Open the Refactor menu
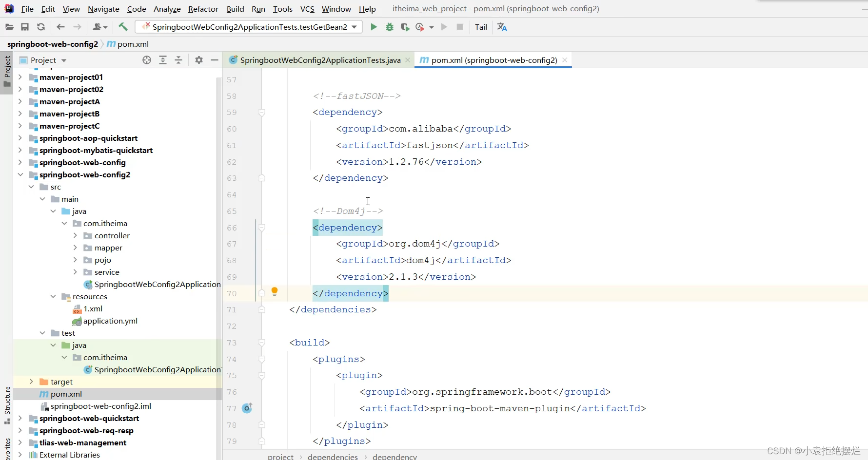This screenshot has width=868, height=460. coord(203,9)
